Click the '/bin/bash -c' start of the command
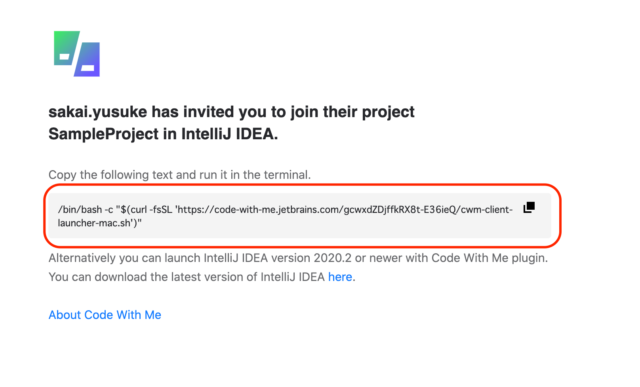Screen dimensions: 640x387 85,209
